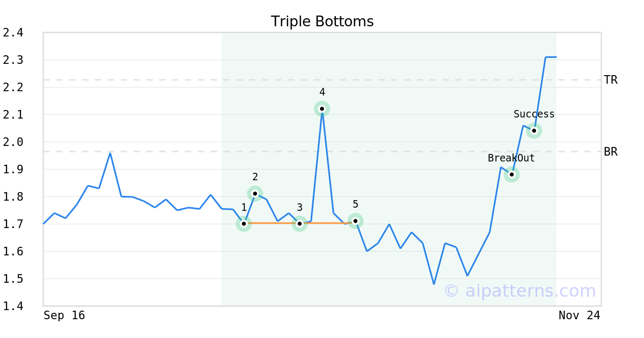644x338 pixels.
Task: Select the peak marker labeled 4
Action: [x=322, y=109]
